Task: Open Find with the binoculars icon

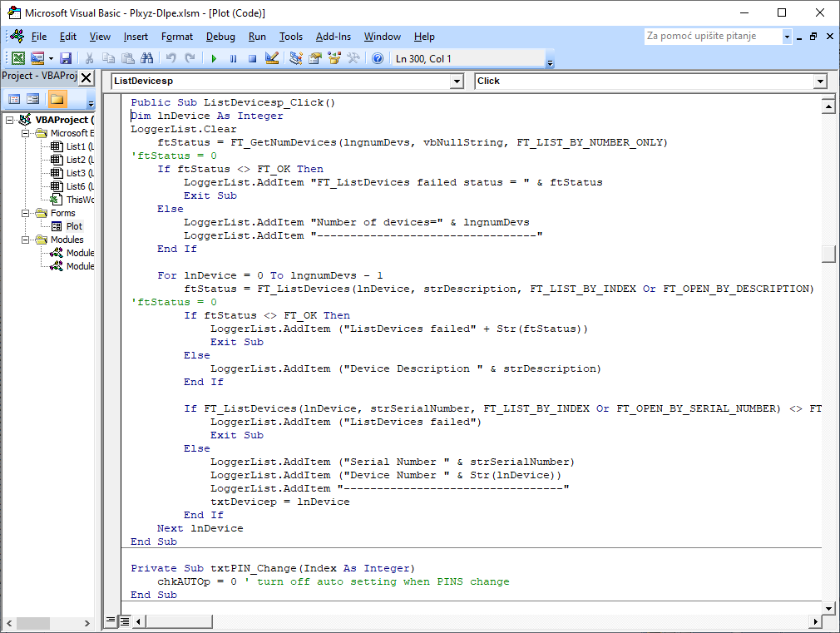Action: [146, 58]
